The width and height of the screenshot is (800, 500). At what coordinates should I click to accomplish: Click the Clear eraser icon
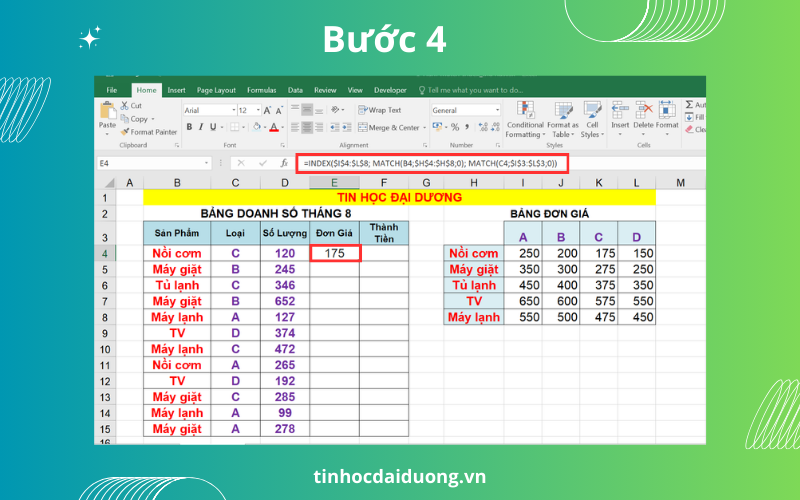click(x=689, y=130)
